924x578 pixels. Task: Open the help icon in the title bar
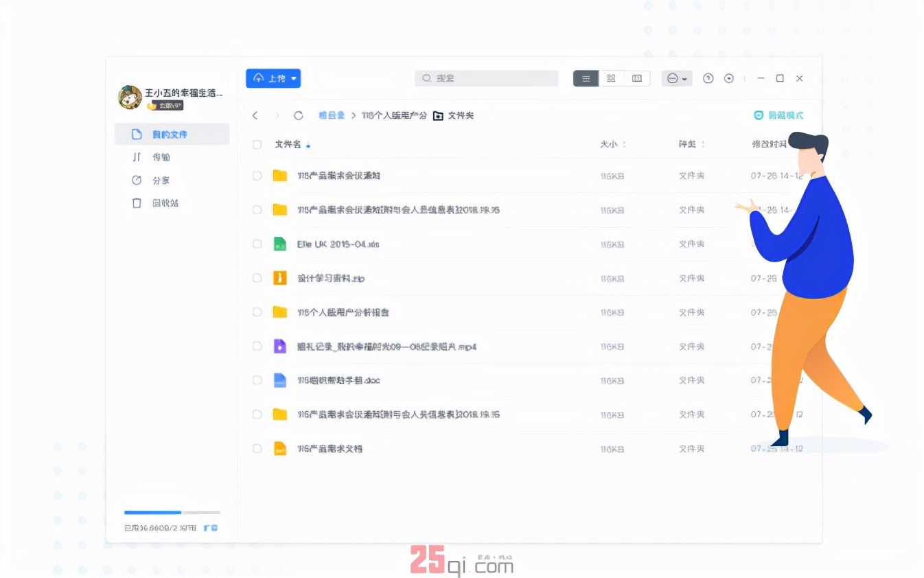coord(708,78)
